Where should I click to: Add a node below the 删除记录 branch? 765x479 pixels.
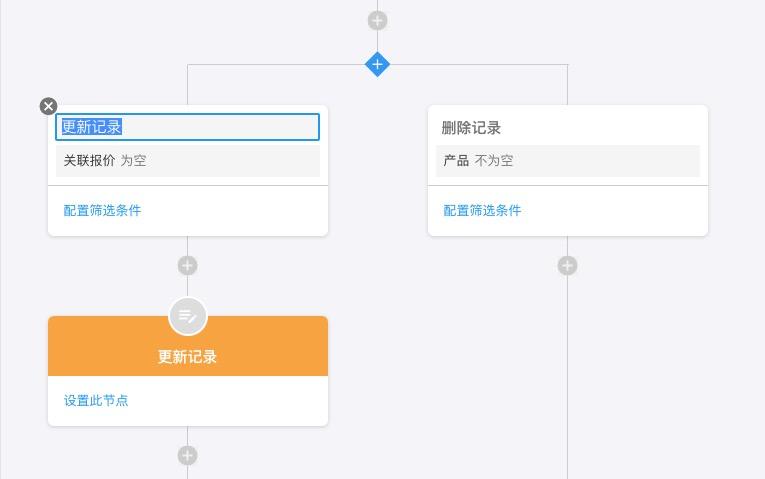[567, 265]
